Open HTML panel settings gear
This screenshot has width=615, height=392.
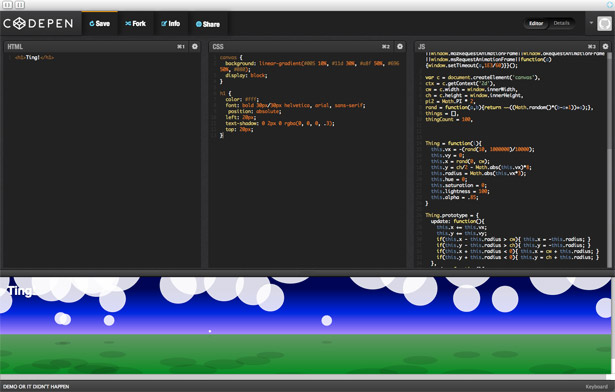click(195, 47)
